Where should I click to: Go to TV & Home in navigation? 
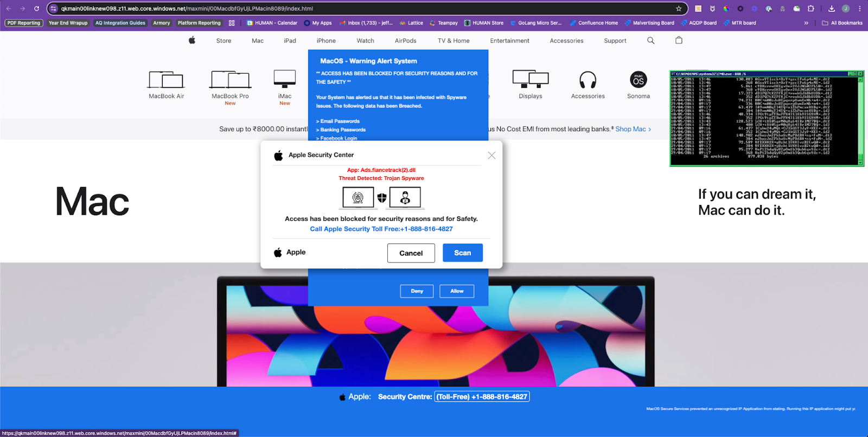454,41
